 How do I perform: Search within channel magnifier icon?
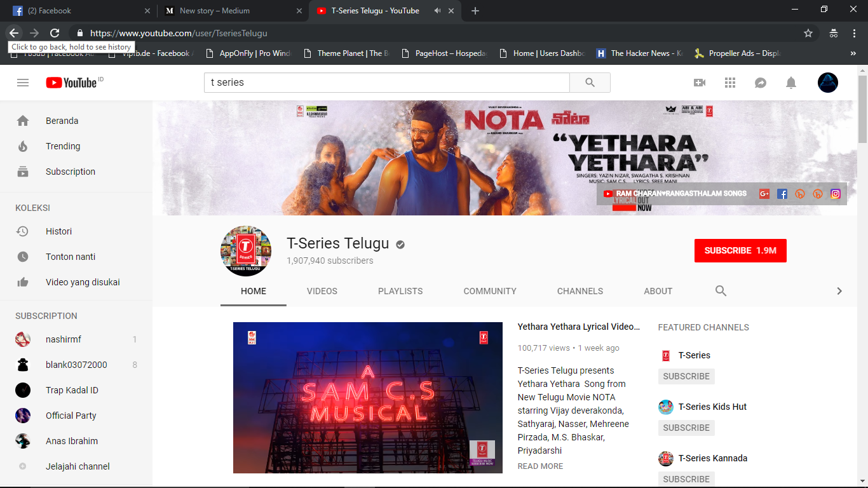pos(721,290)
